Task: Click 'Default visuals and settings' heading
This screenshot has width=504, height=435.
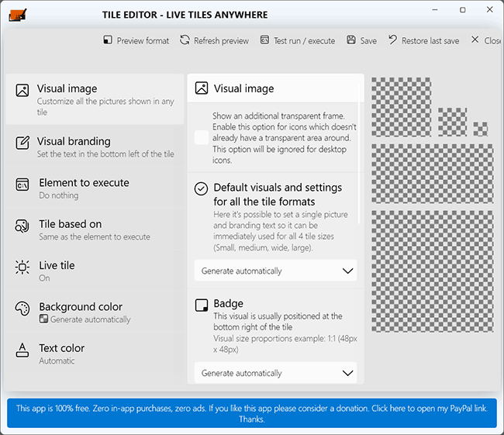Action: (278, 194)
